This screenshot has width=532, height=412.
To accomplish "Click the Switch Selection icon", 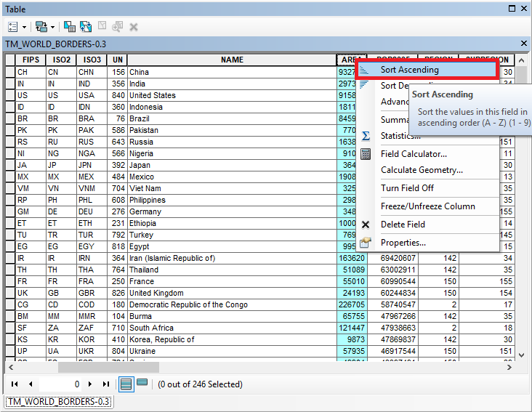I will pyautogui.click(x=85, y=26).
